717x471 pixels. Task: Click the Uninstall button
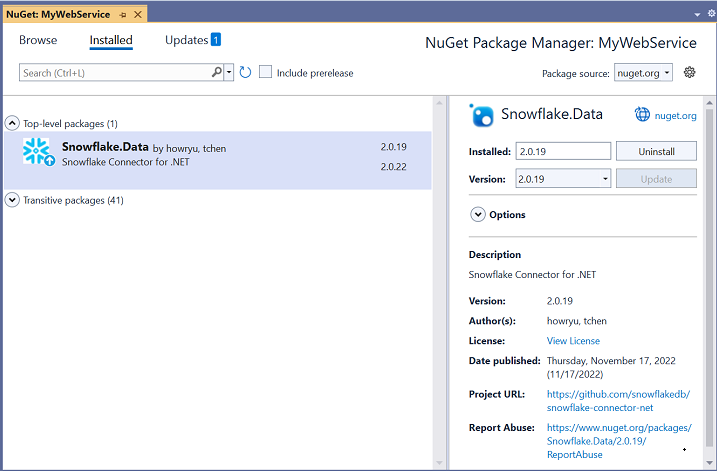[656, 151]
